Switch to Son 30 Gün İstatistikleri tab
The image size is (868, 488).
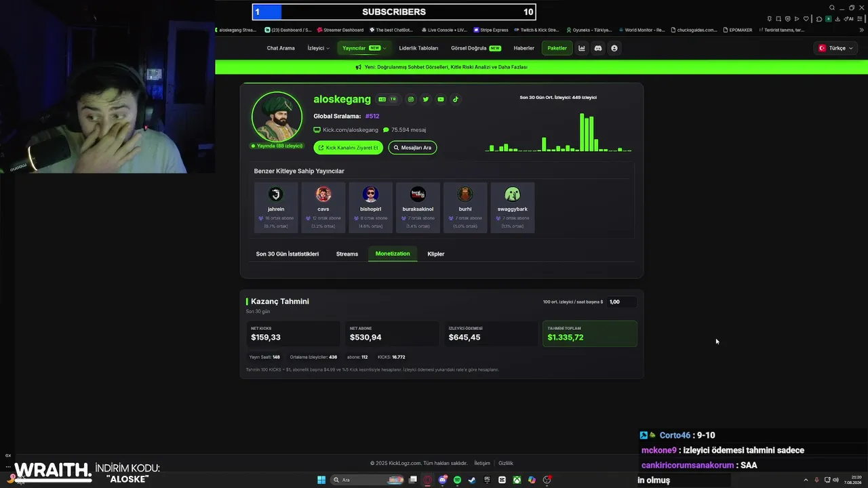pyautogui.click(x=288, y=254)
